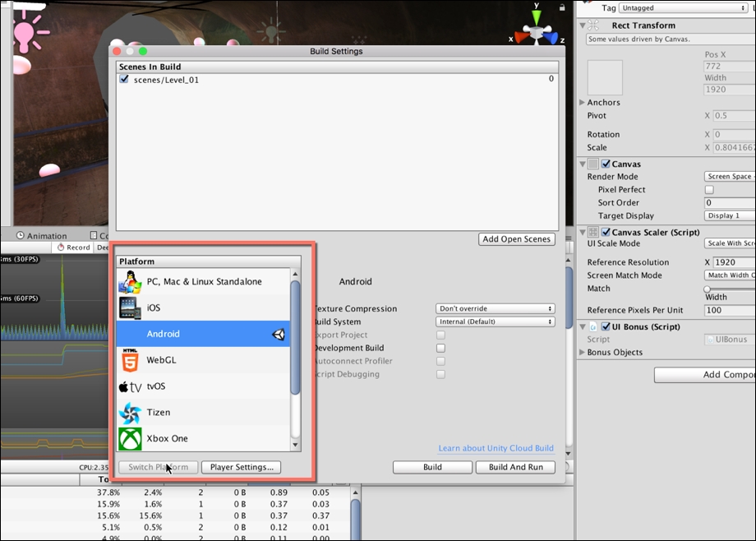Viewport: 756px width, 541px height.
Task: Open the Tag dropdown showing Untagged
Action: click(684, 7)
